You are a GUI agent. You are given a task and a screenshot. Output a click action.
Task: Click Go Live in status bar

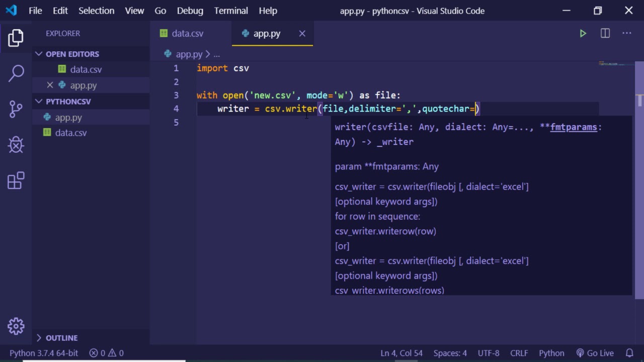tap(595, 353)
